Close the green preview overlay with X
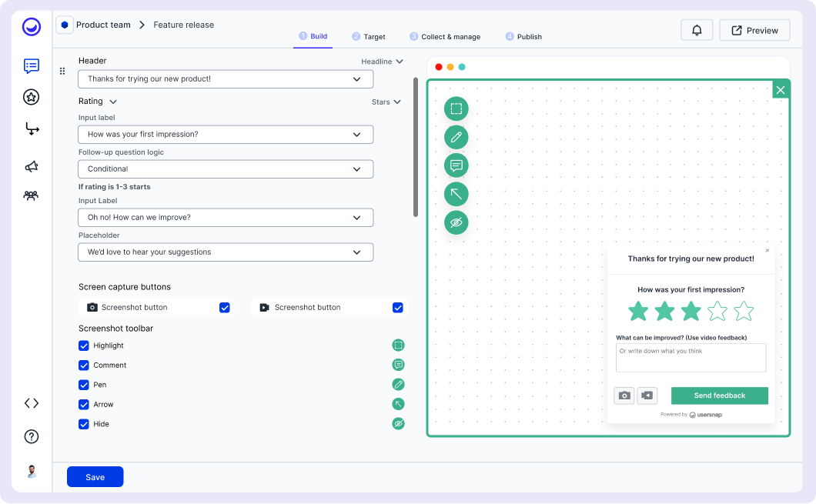 (x=781, y=90)
